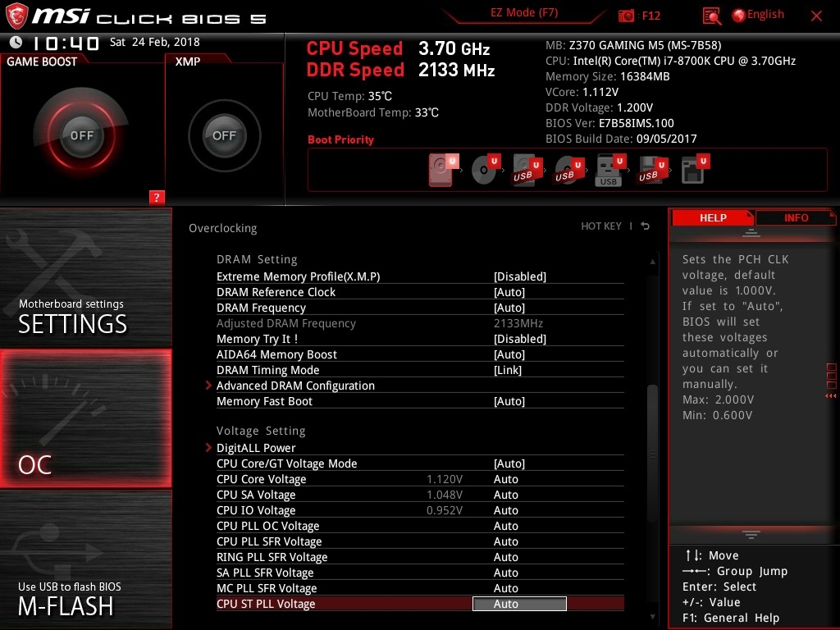
Task: Select the network boot priority icon
Action: point(695,170)
